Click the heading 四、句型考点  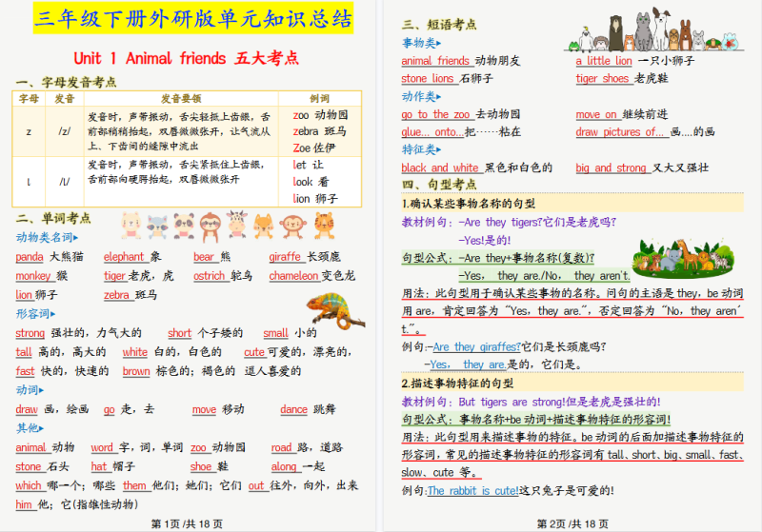[x=439, y=185]
